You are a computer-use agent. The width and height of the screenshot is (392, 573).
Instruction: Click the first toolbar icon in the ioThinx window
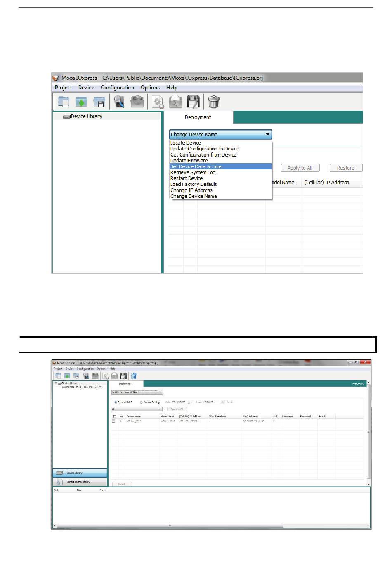coord(58,376)
